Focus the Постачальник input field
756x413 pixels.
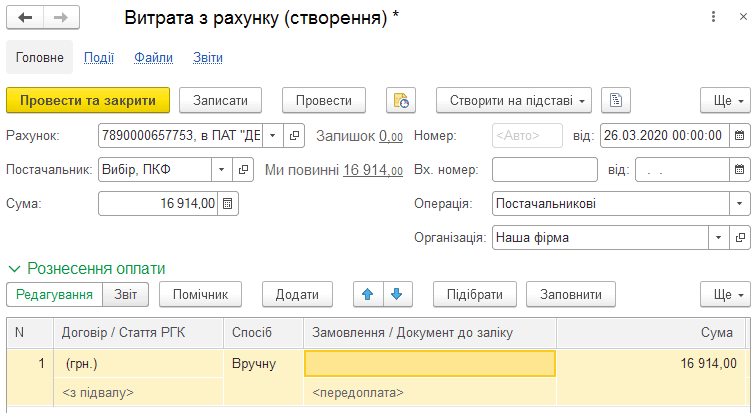point(155,170)
